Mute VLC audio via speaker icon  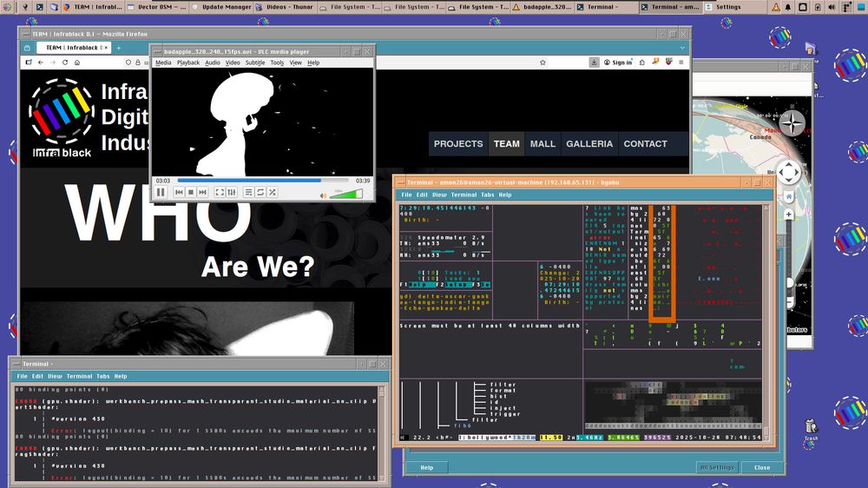323,195
